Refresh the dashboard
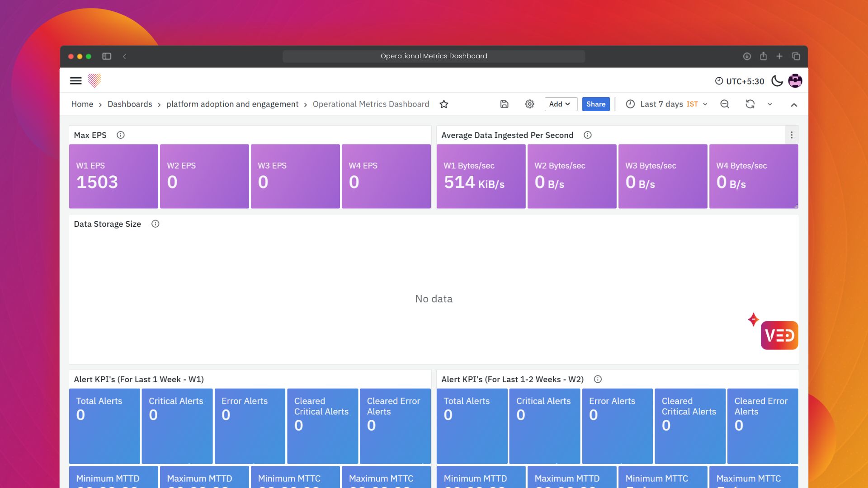The height and width of the screenshot is (488, 868). [750, 104]
